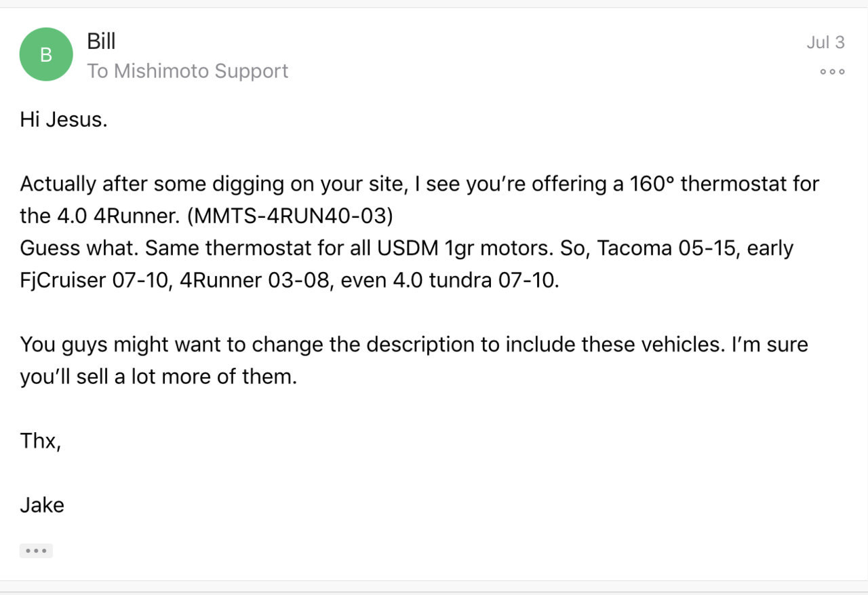
Task: Click the 160° thermostat text
Action: (x=724, y=184)
